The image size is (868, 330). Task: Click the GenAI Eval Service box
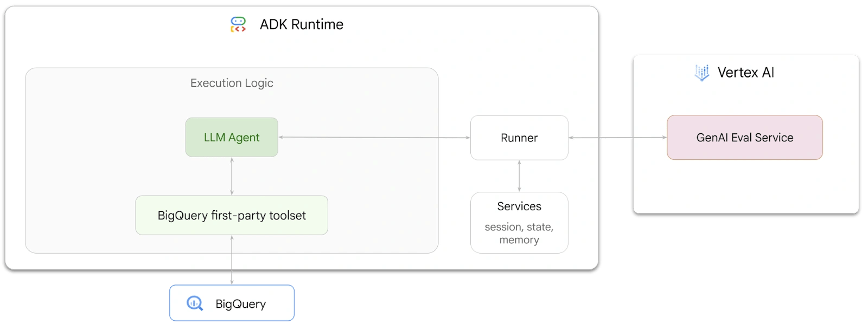click(x=745, y=138)
